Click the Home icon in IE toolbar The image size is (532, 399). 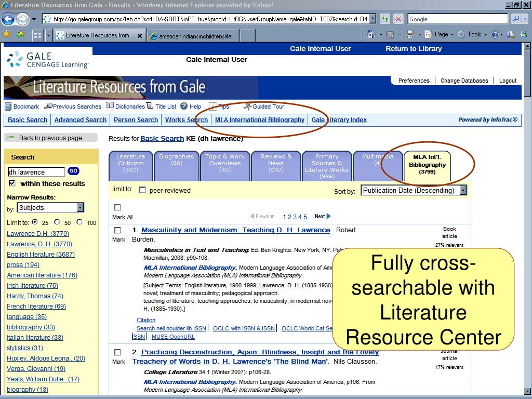371,34
